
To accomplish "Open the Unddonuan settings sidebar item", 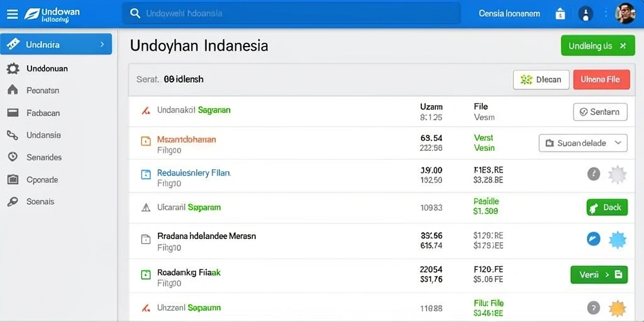I will (47, 69).
